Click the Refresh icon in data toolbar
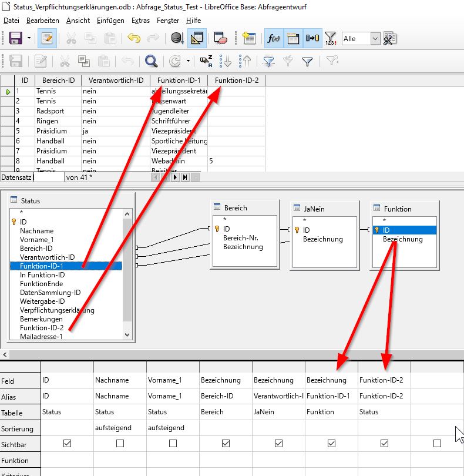This screenshot has height=476, width=464. [x=175, y=61]
